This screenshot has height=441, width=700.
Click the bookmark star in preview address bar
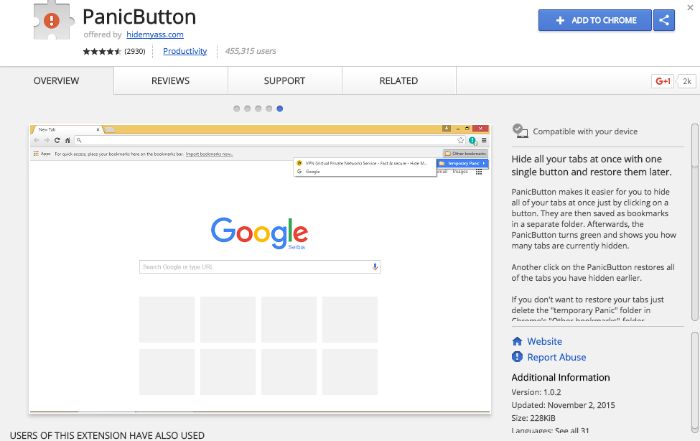[x=461, y=140]
